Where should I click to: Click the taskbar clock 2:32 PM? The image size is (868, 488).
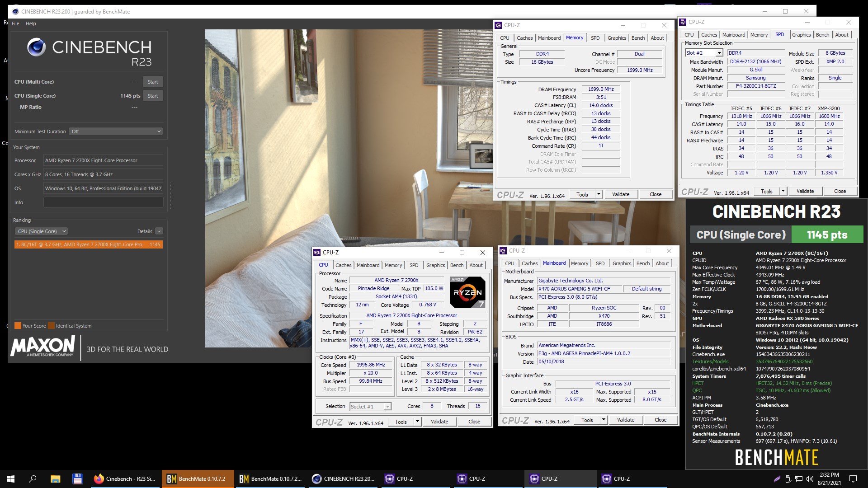(829, 479)
